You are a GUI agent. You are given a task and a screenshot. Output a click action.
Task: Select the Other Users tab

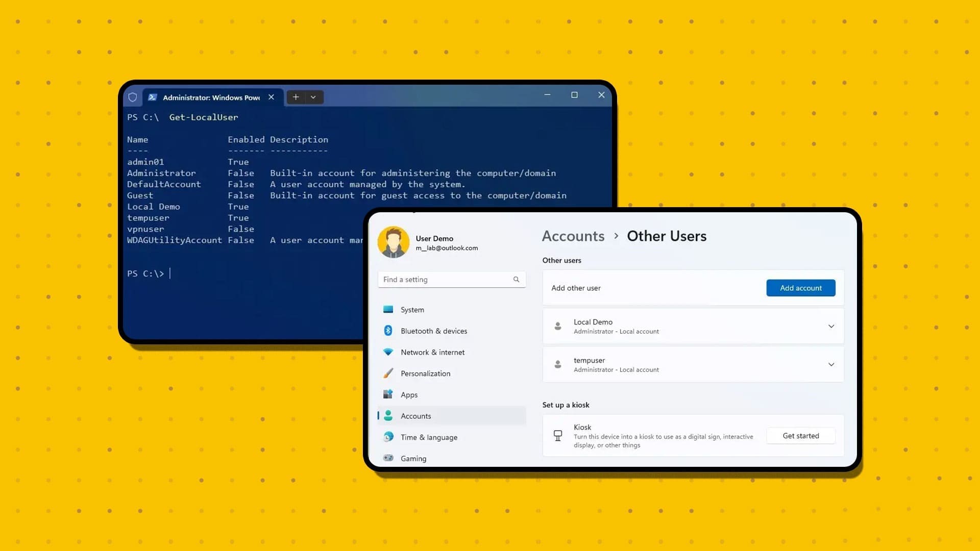pyautogui.click(x=666, y=236)
